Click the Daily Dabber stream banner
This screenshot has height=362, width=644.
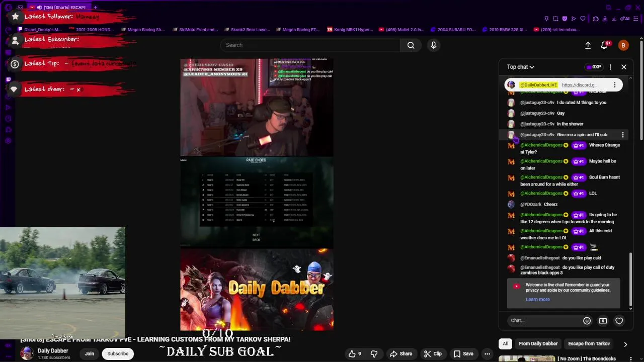pos(257,290)
